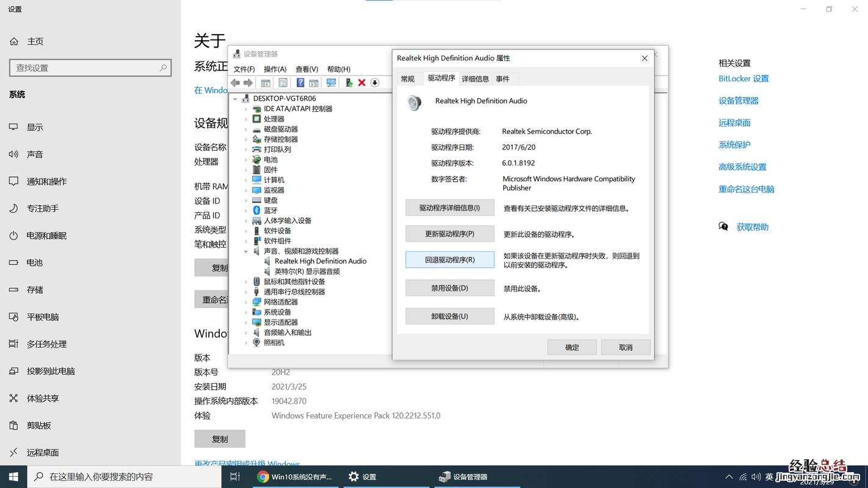The width and height of the screenshot is (868, 488).
Task: Click the 通知和操作 notification icon
Action: click(x=13, y=181)
